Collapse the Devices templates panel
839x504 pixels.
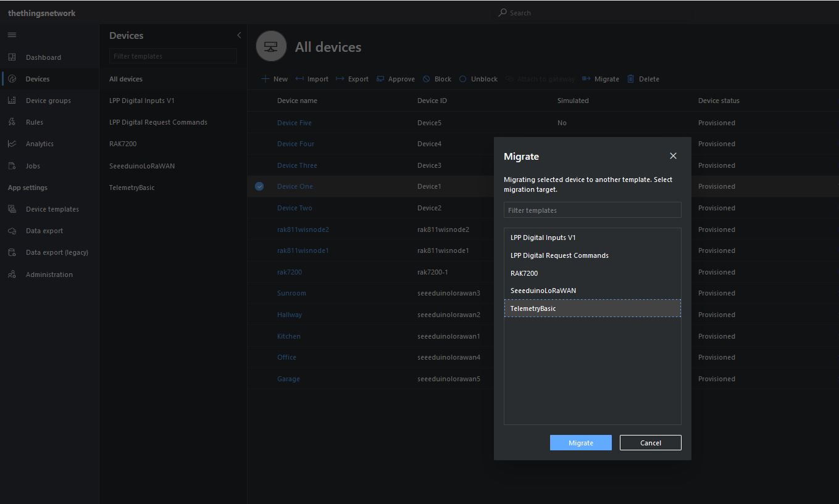239,35
